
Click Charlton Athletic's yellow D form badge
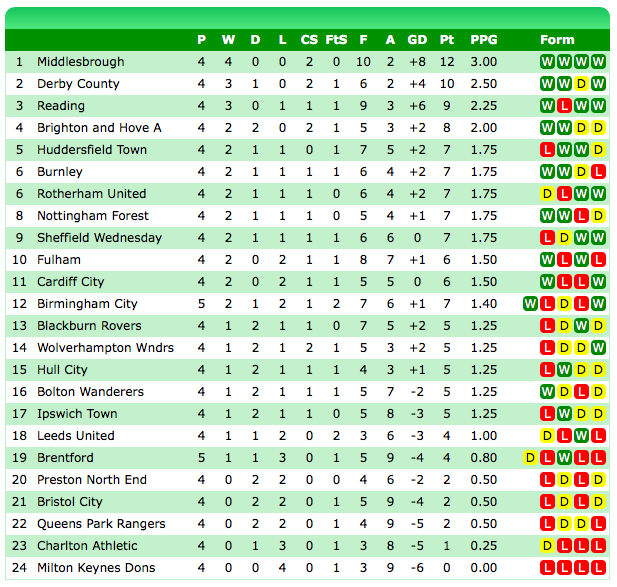(x=547, y=546)
